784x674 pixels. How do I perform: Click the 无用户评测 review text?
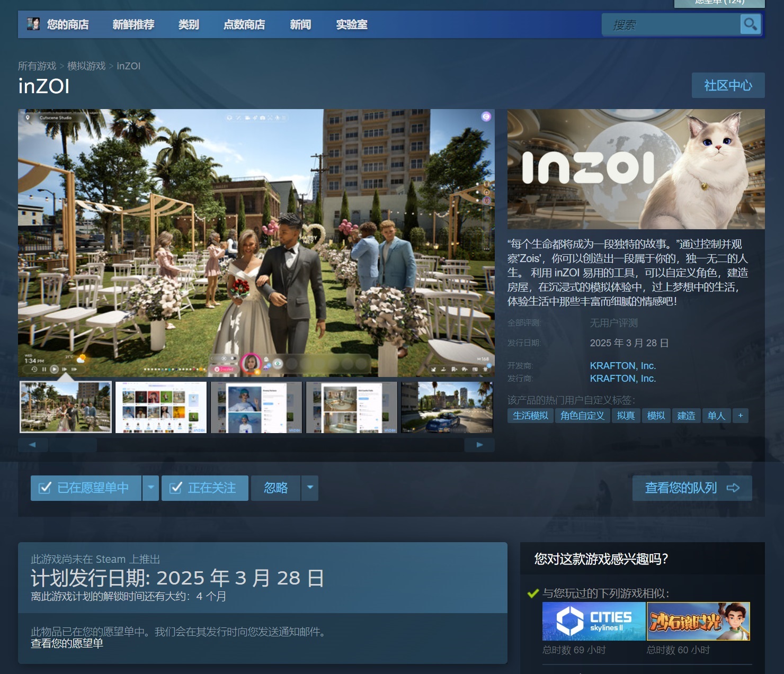(x=614, y=323)
